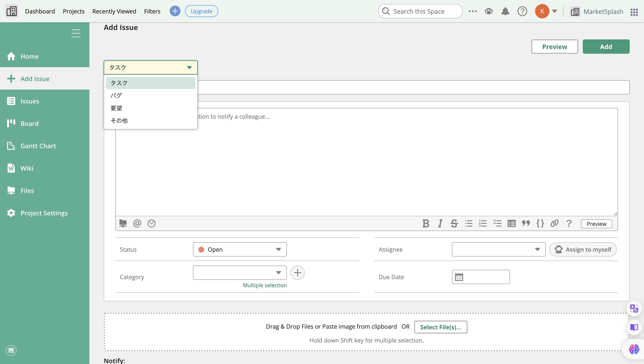Image resolution: width=644 pixels, height=364 pixels.
Task: Apply strikethrough formatting in editor toolbar
Action: (454, 223)
